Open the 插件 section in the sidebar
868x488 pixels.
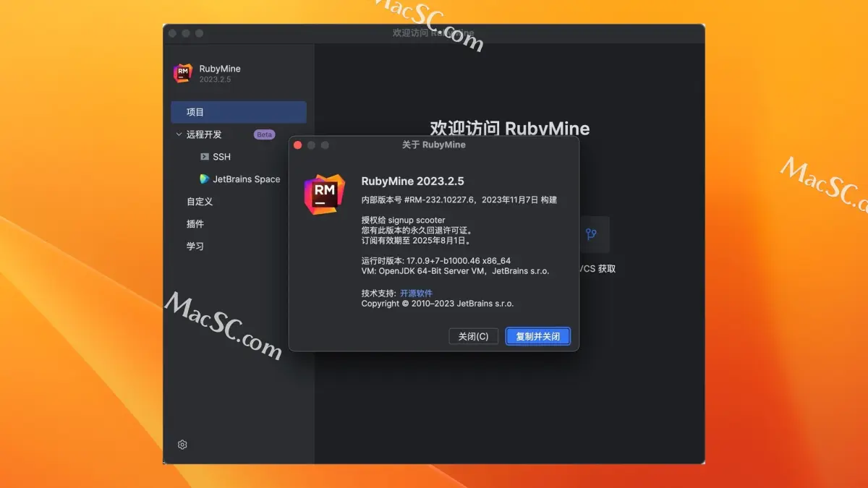[194, 223]
